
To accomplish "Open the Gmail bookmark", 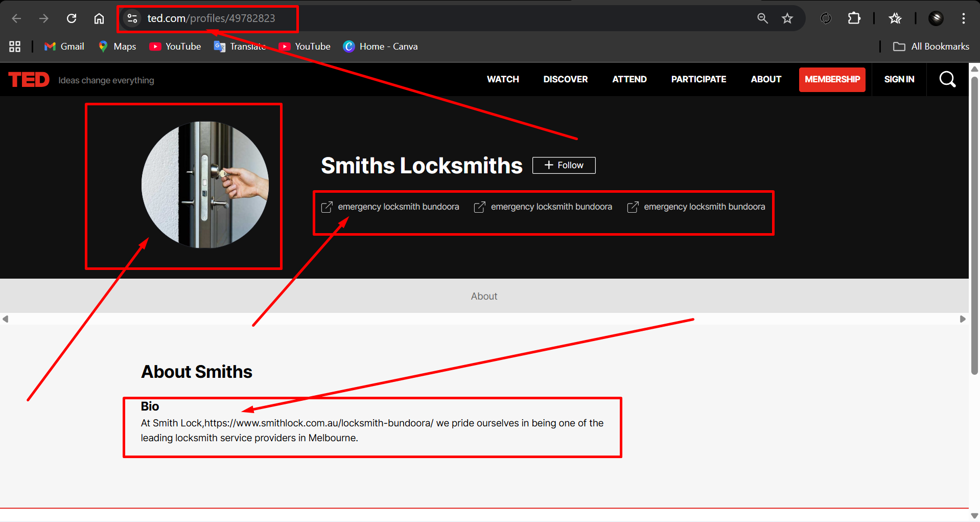I will [x=64, y=47].
